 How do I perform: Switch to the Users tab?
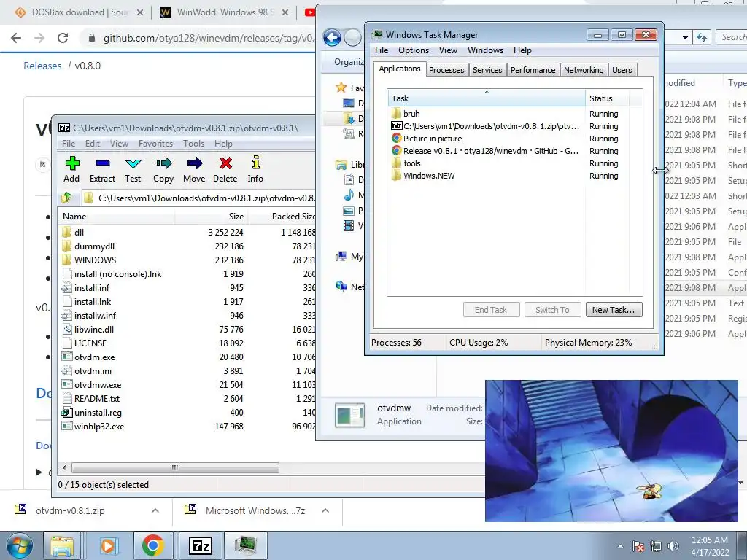tap(622, 70)
